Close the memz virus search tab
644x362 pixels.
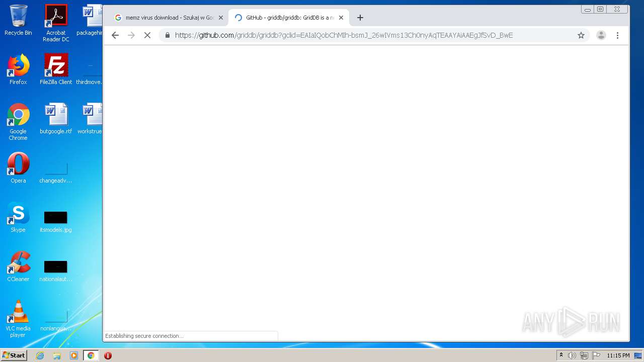[220, 18]
